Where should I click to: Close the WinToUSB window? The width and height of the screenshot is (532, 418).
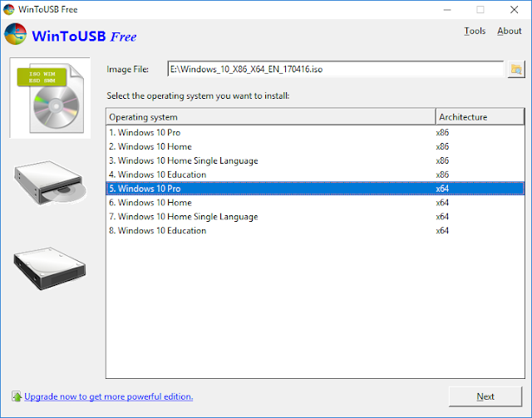[514, 9]
